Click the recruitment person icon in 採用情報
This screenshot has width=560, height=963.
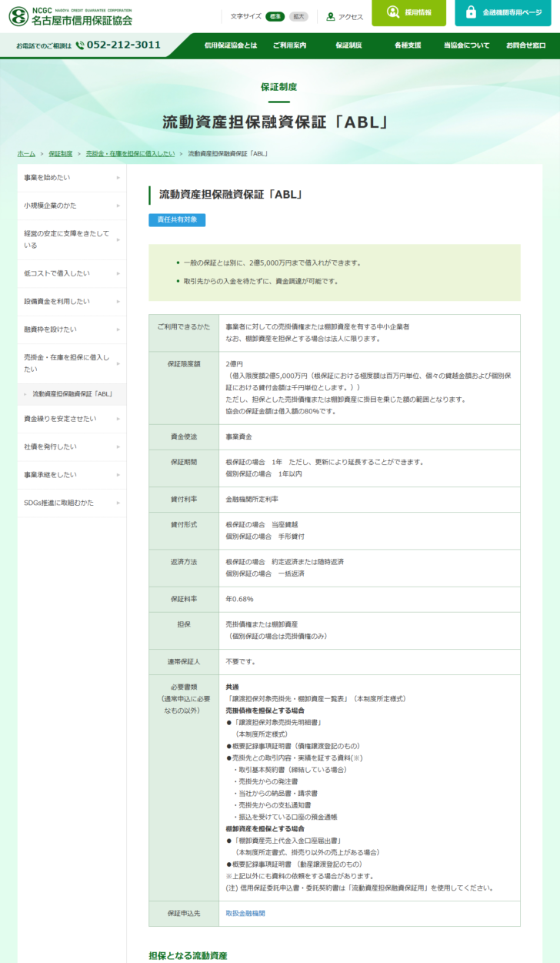point(393,12)
